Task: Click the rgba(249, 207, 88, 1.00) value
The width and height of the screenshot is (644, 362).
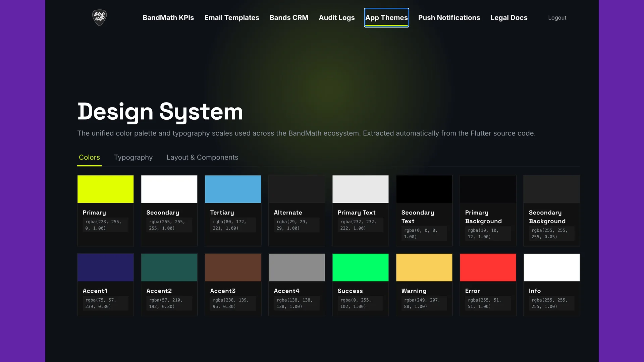Action: pos(424,303)
